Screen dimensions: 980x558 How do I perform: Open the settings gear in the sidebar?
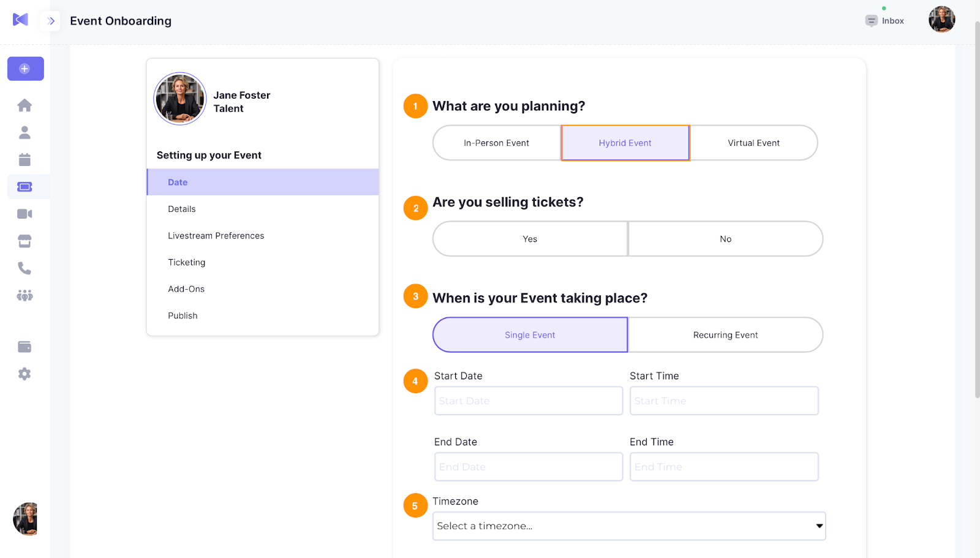pyautogui.click(x=24, y=374)
